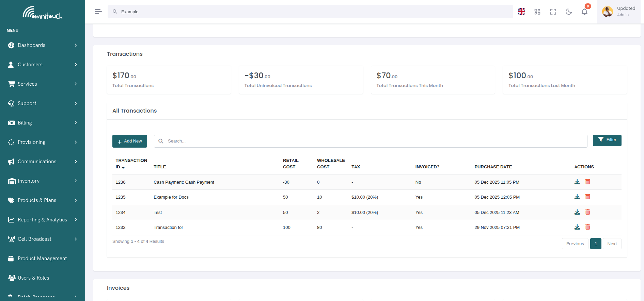This screenshot has height=301, width=644.
Task: Open the Filter button
Action: tap(607, 140)
